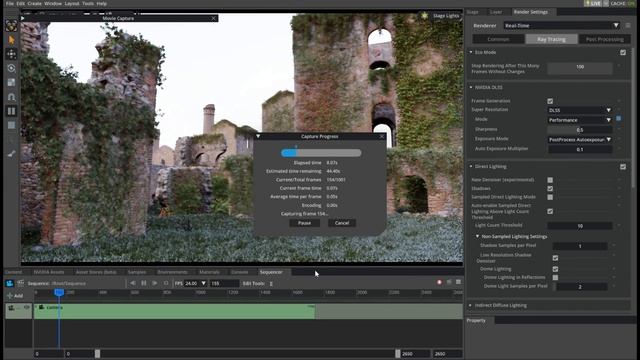
Task: Select the Paint brush tool in left toolbar
Action: coord(11,154)
